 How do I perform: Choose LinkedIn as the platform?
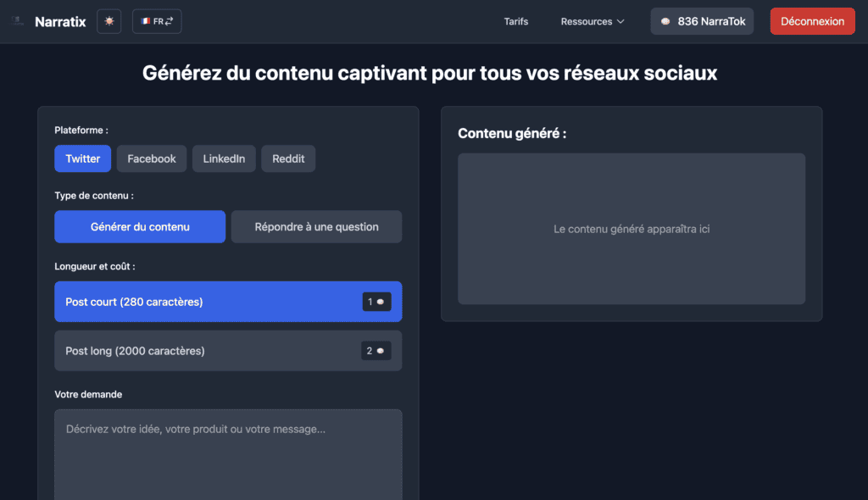[224, 158]
